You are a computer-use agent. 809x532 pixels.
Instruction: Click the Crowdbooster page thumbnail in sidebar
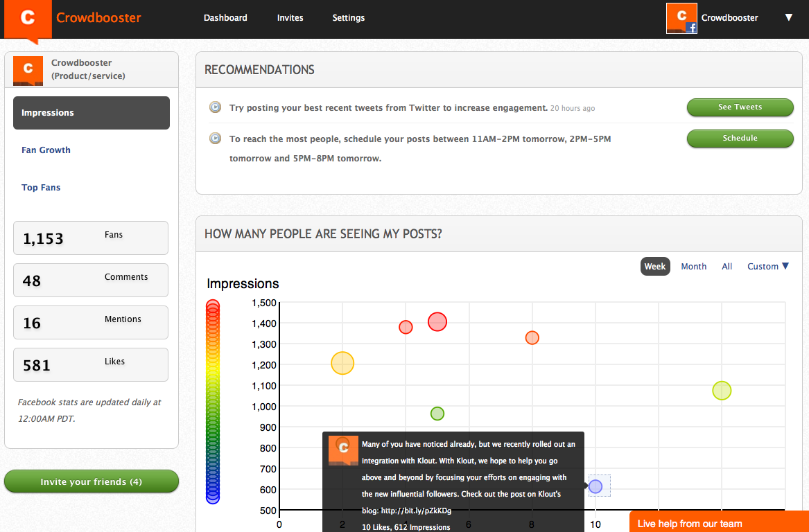[x=28, y=71]
